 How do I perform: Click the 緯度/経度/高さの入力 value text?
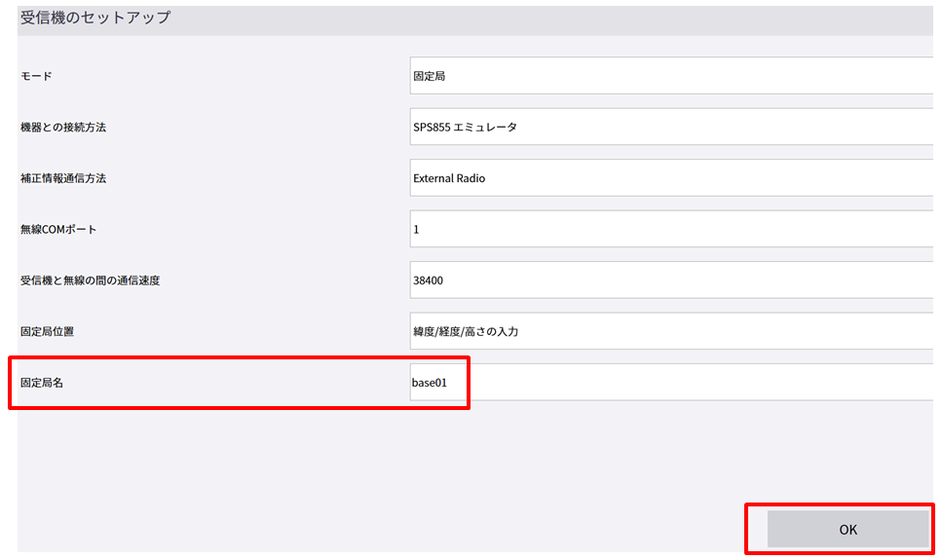tap(466, 332)
